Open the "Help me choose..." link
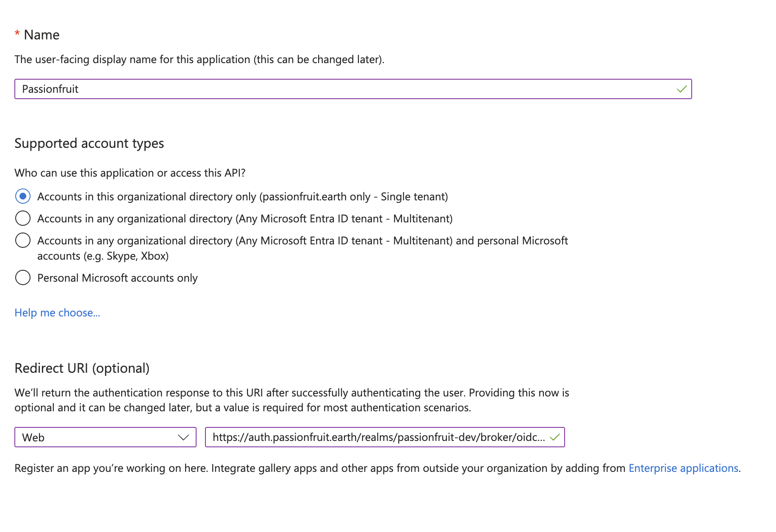Image resolution: width=776 pixels, height=532 pixels. 57,313
